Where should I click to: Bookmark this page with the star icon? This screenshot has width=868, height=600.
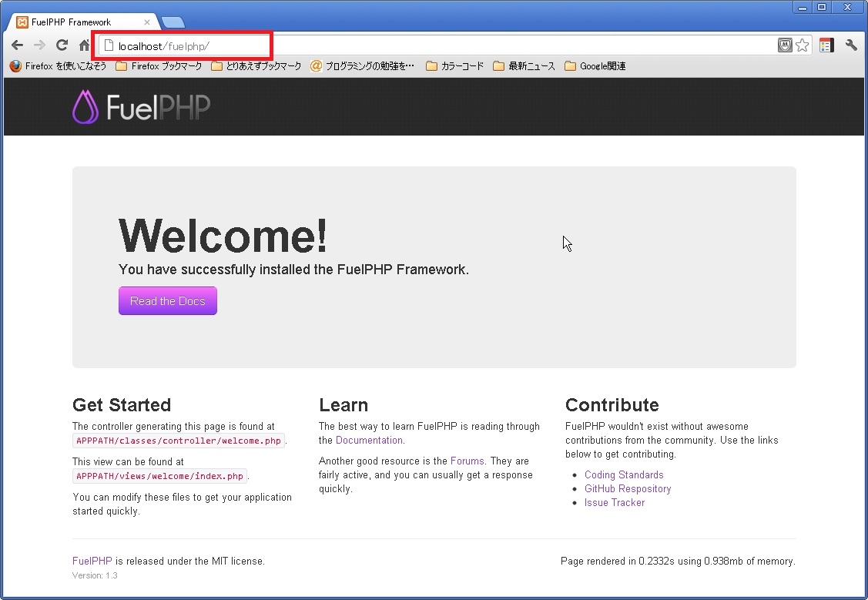coord(802,45)
